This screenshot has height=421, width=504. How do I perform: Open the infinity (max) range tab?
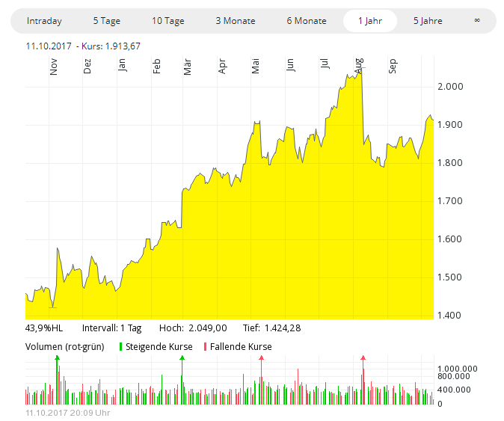[x=477, y=21]
